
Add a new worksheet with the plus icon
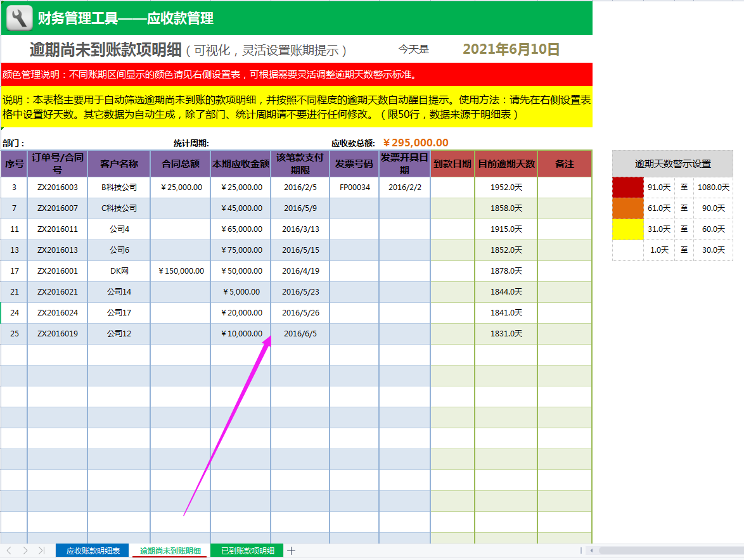click(x=291, y=551)
